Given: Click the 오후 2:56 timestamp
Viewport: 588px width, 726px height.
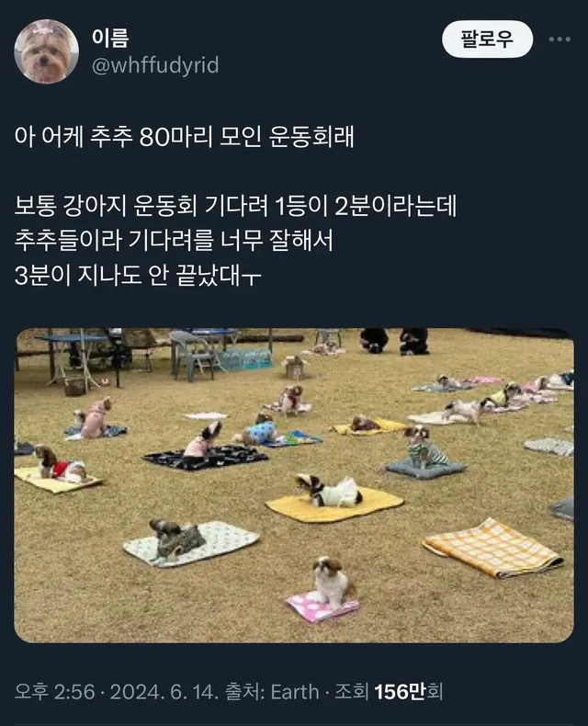Looking at the screenshot, I should (54, 692).
